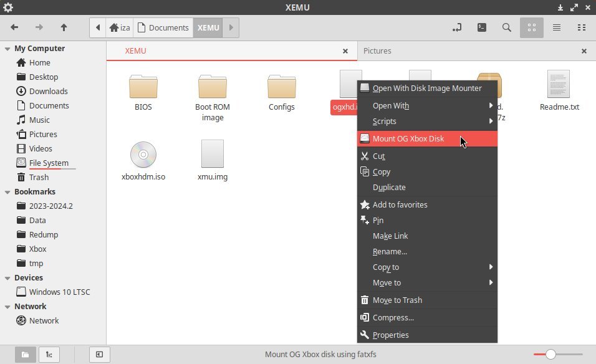Select the Readme.txt file
Image resolution: width=596 pixels, height=364 pixels.
tap(559, 91)
